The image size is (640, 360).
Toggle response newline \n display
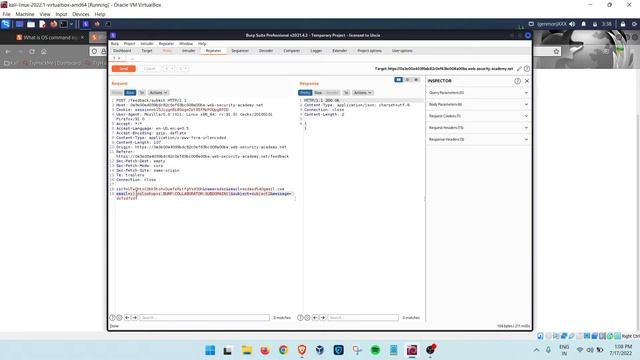pyautogui.click(x=346, y=93)
